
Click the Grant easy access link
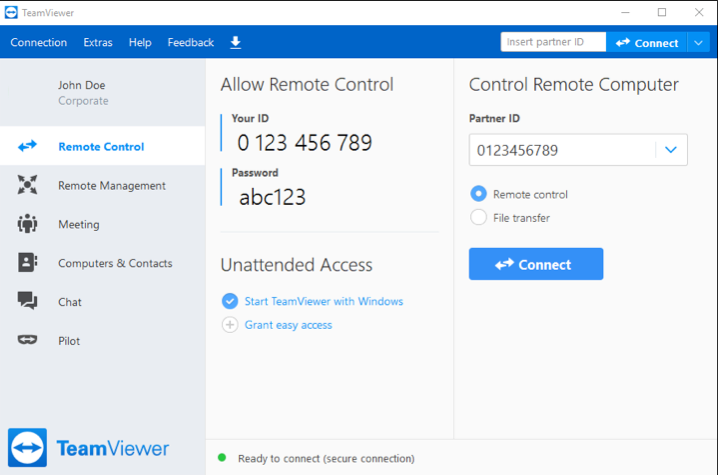pyautogui.click(x=288, y=325)
